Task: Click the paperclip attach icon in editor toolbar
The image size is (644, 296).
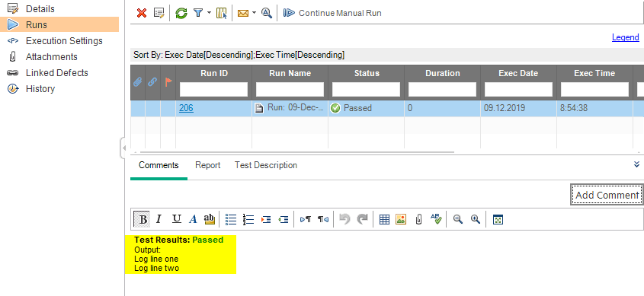Action: point(418,220)
